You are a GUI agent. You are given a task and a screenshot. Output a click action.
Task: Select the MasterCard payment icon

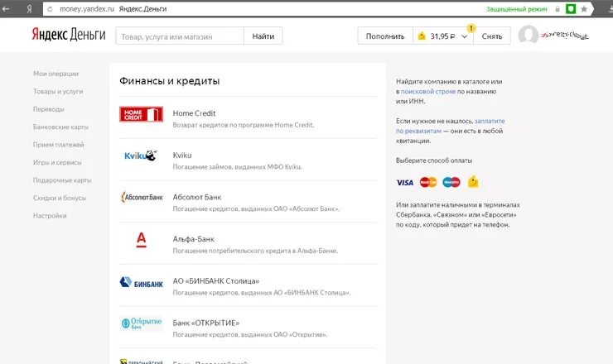(x=428, y=182)
